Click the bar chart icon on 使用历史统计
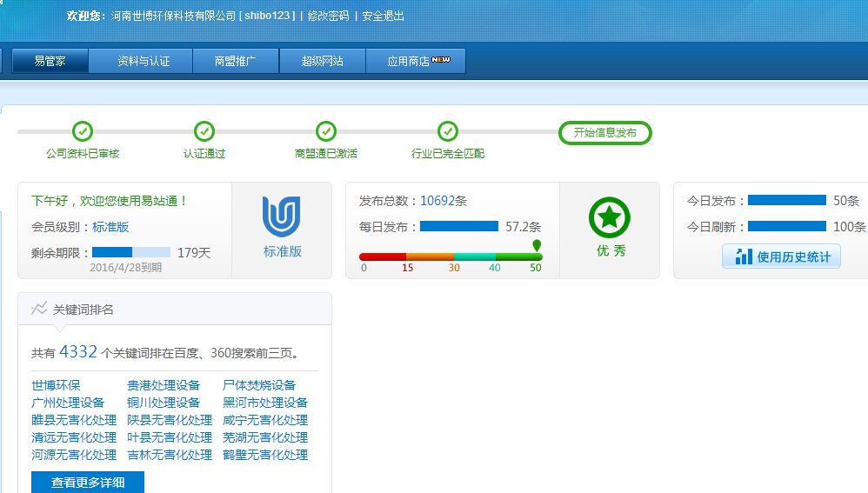Viewport: 868px width, 493px height. pos(744,256)
